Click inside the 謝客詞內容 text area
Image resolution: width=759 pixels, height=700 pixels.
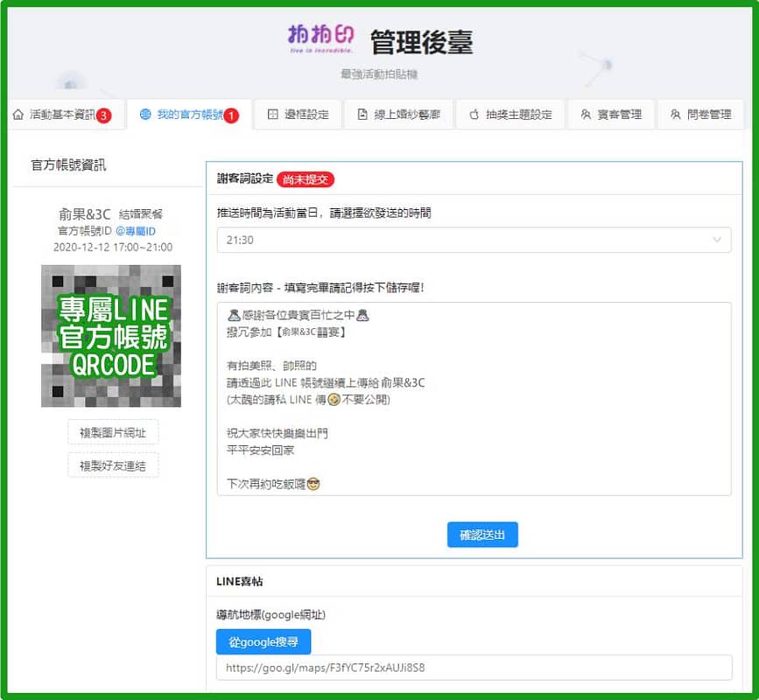click(474, 399)
